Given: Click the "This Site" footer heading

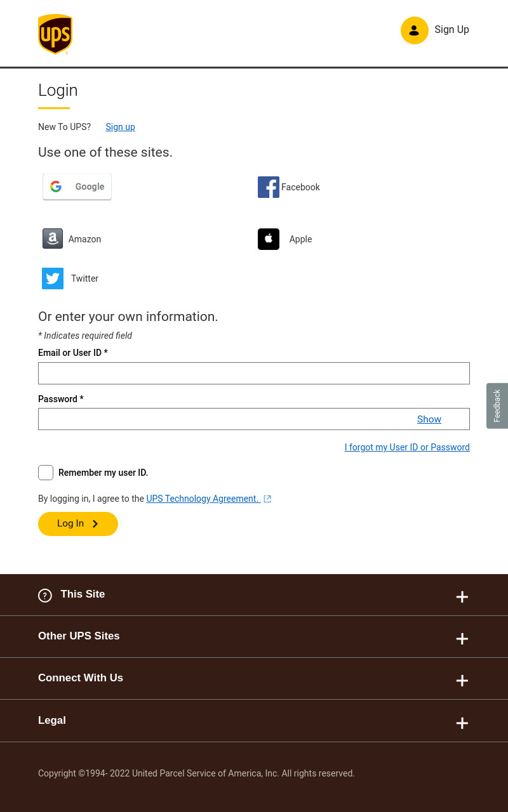Looking at the screenshot, I should [83, 594].
